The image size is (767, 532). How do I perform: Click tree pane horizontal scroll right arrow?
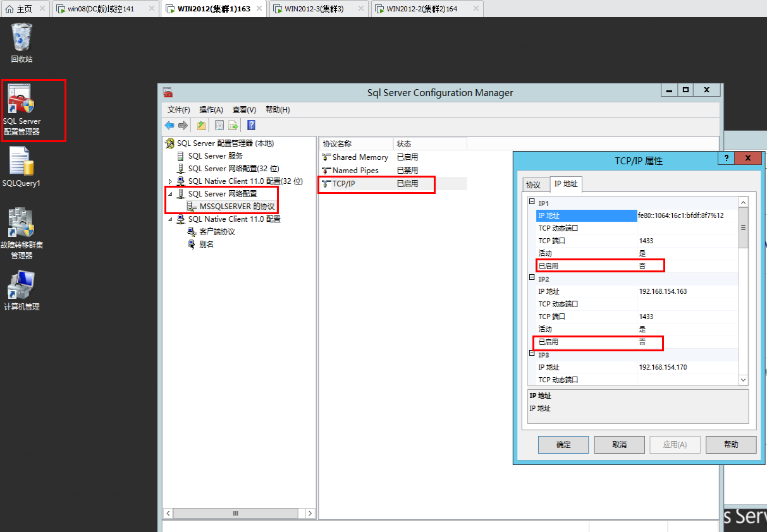click(309, 514)
